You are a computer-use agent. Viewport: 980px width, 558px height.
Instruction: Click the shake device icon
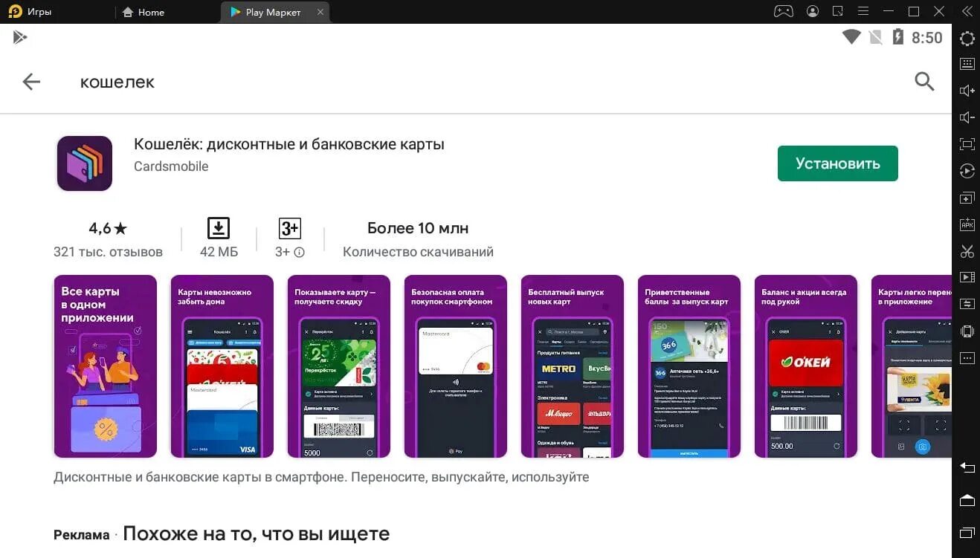pyautogui.click(x=967, y=331)
